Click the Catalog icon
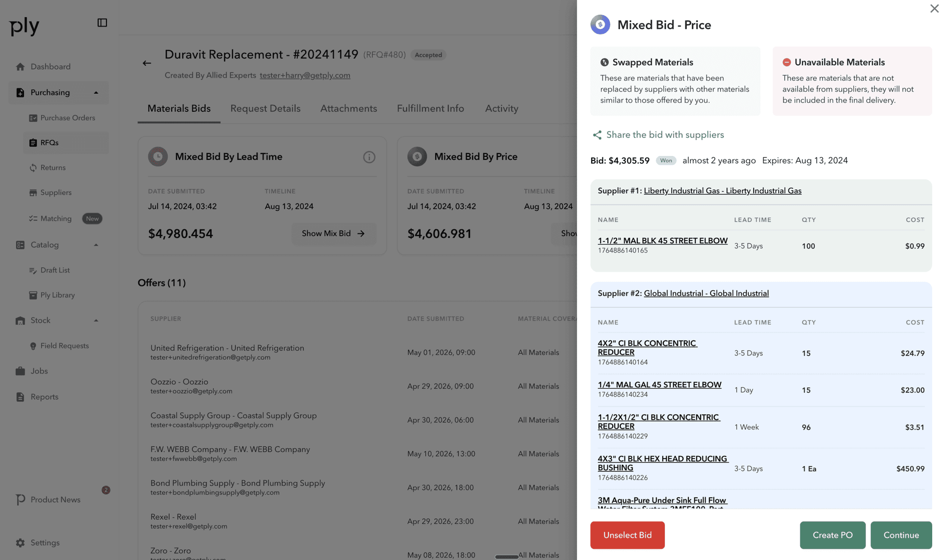 click(x=20, y=245)
